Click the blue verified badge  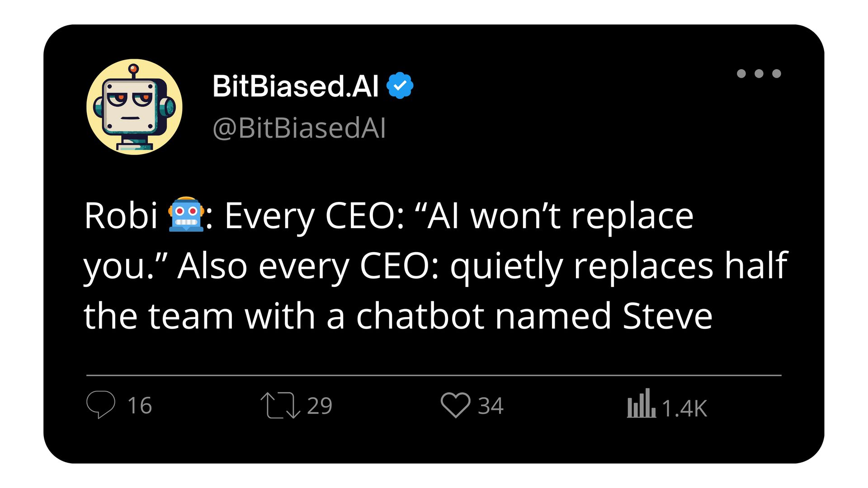point(400,85)
